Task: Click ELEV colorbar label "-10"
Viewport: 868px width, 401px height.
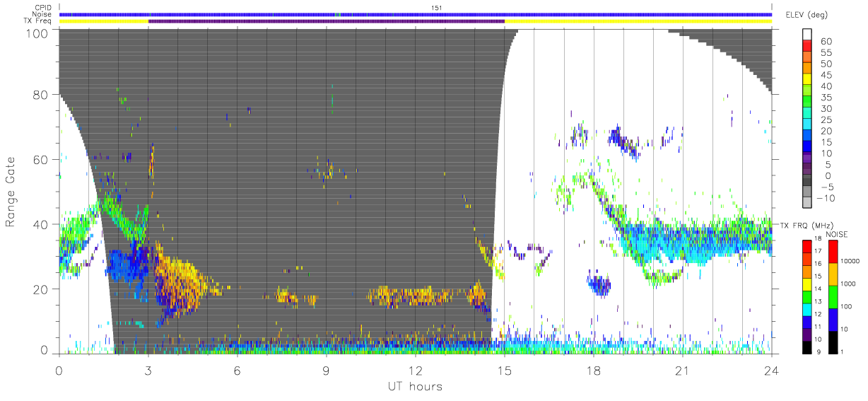Action: pyautogui.click(x=827, y=197)
